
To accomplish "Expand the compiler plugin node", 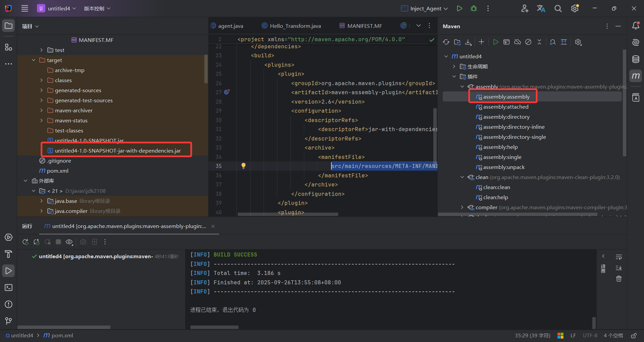I will tap(462, 207).
